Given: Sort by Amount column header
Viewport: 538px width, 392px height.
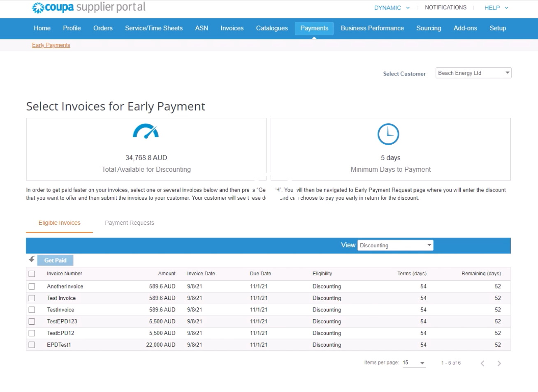Looking at the screenshot, I should pos(167,274).
